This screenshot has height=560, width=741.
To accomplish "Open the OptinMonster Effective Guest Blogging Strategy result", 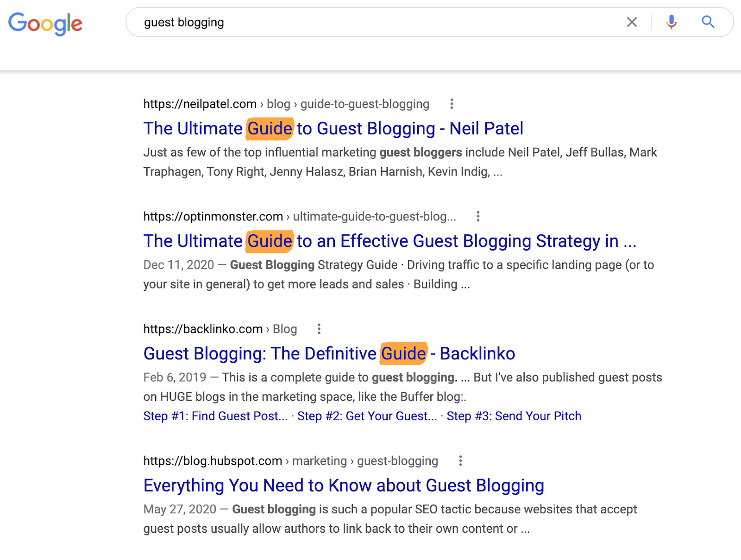I will click(389, 241).
